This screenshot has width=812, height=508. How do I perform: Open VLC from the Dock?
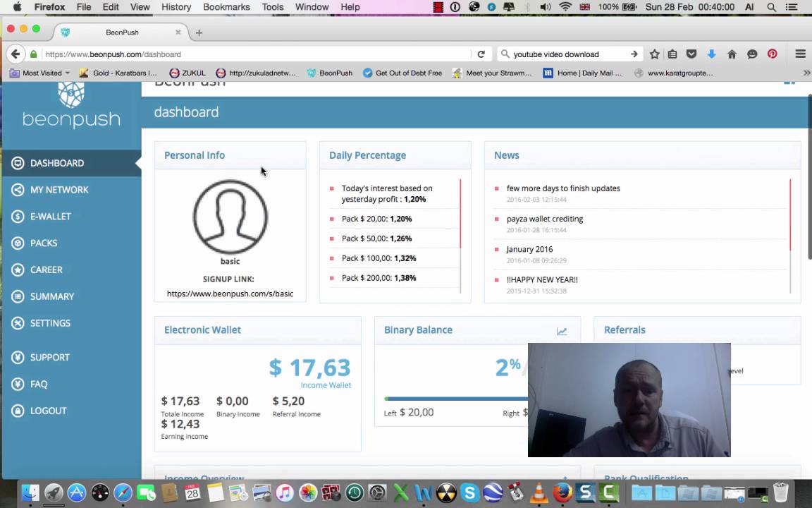click(539, 492)
